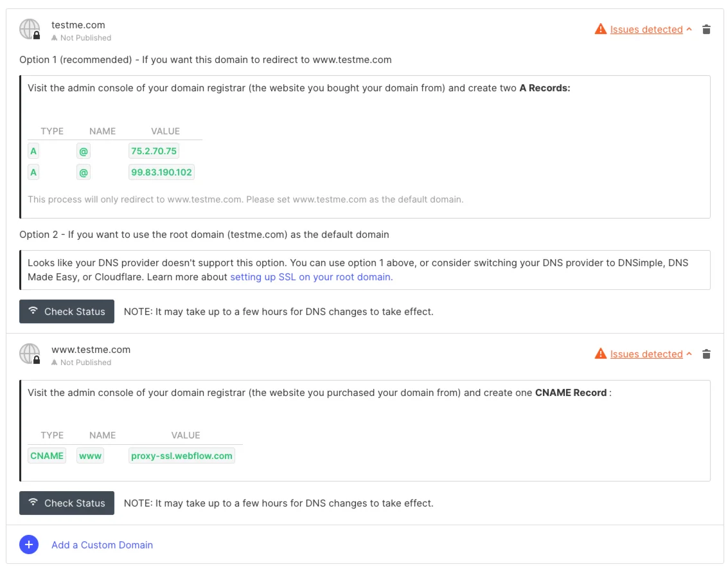This screenshot has width=728, height=567.
Task: Click the warning triangle next to testme.com issues
Action: [601, 29]
